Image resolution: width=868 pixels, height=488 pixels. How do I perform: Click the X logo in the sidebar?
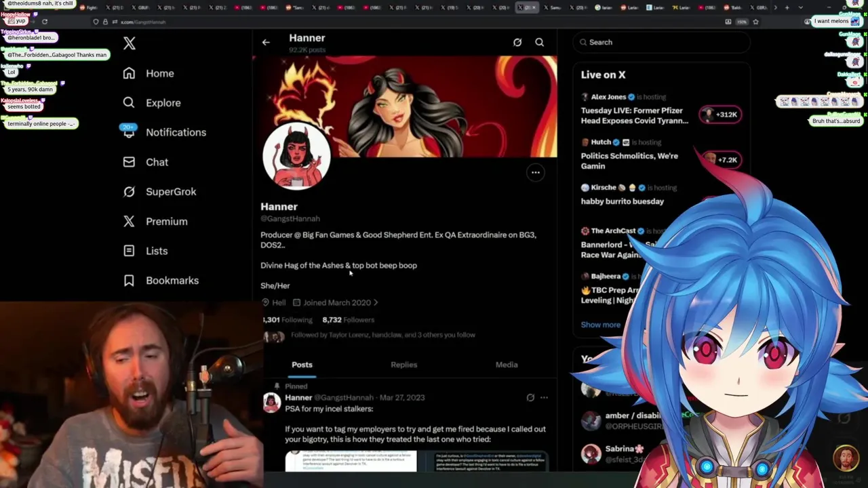130,43
